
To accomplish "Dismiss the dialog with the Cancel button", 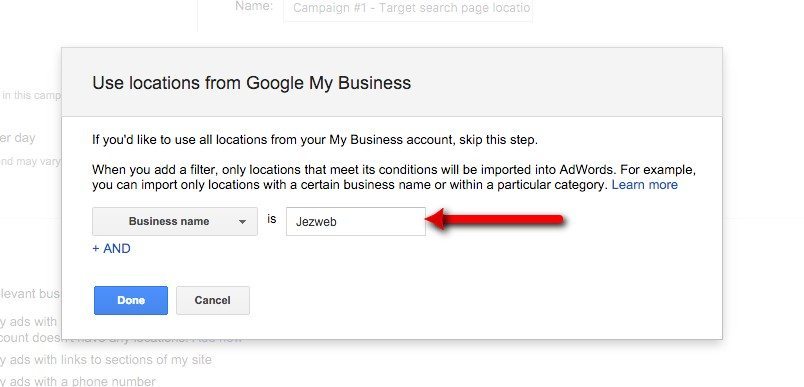I will coord(213,300).
